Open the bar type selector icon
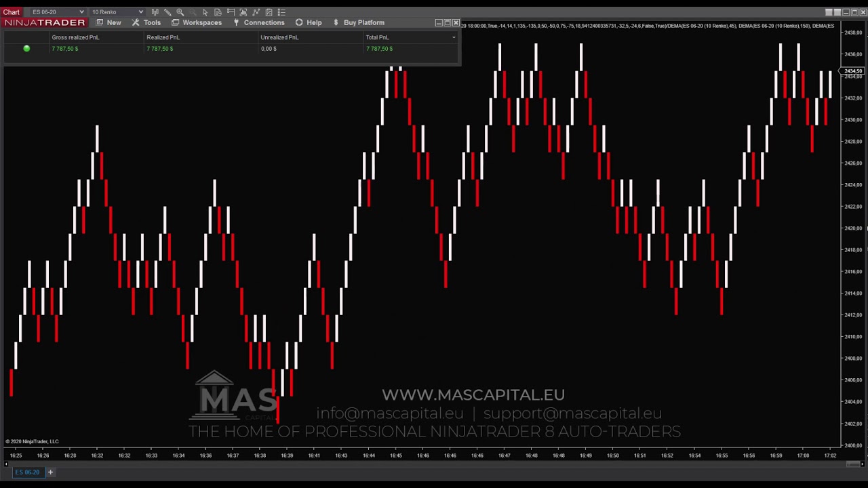Image resolution: width=868 pixels, height=488 pixels. (155, 12)
